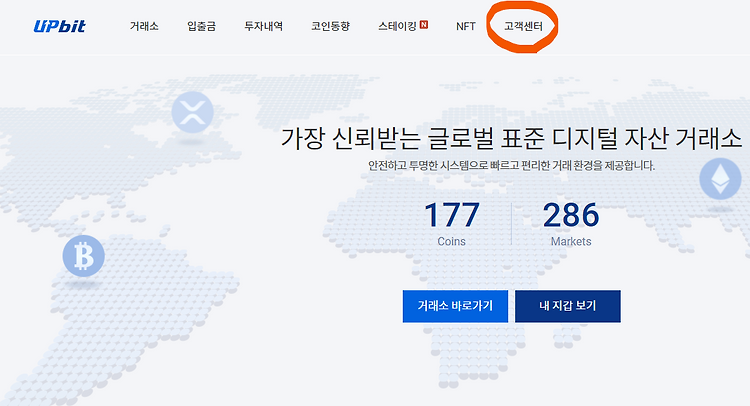Screen dimensions: 750x406
Task: Open 고객센터 customer center
Action: 523,26
